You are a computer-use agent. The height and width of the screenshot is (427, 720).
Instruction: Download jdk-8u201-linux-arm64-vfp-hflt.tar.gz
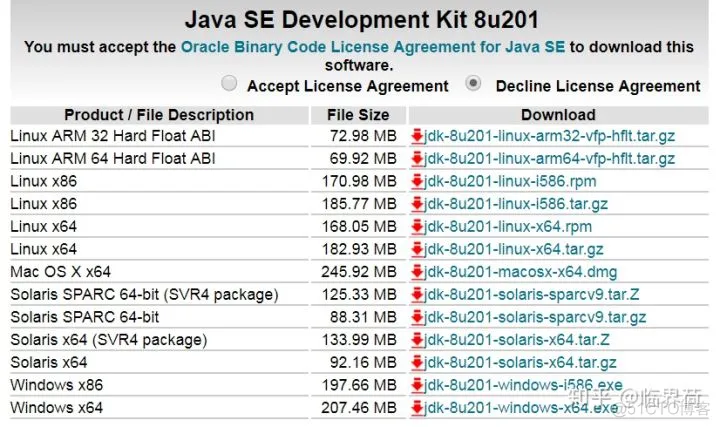click(x=549, y=159)
